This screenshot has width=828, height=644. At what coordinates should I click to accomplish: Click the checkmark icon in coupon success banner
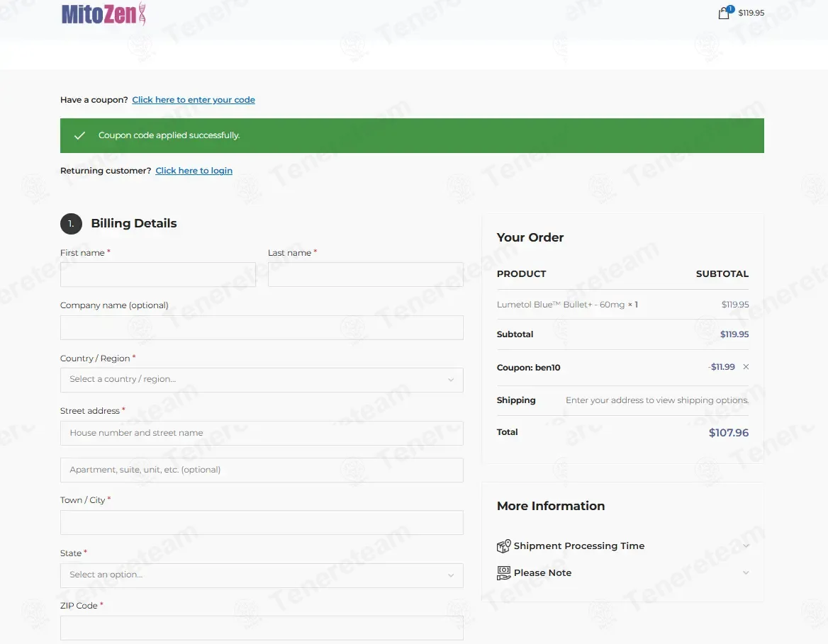pyautogui.click(x=79, y=135)
